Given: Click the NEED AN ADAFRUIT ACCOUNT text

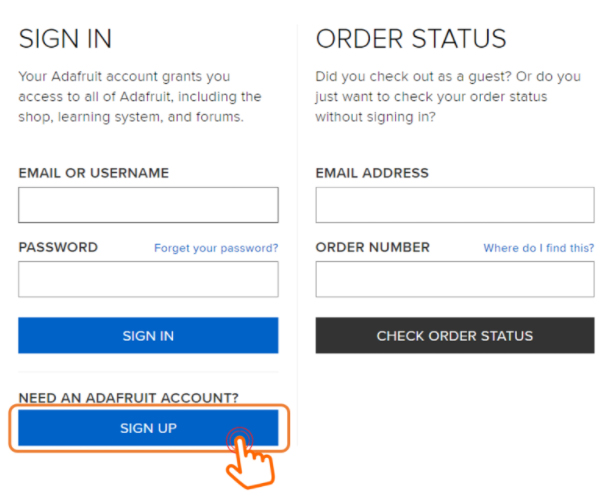Looking at the screenshot, I should [x=128, y=398].
